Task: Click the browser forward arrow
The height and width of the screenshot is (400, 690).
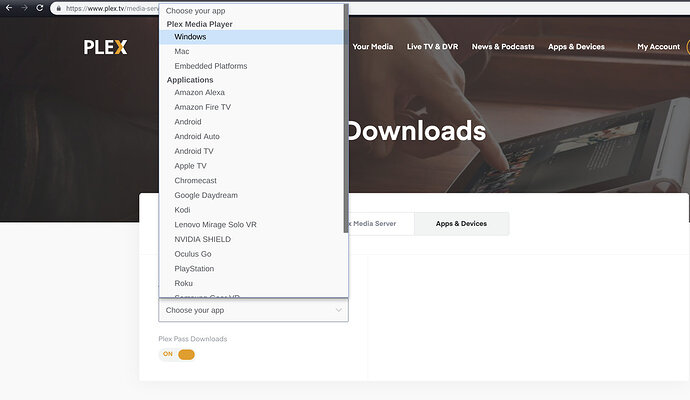Action: point(24,8)
